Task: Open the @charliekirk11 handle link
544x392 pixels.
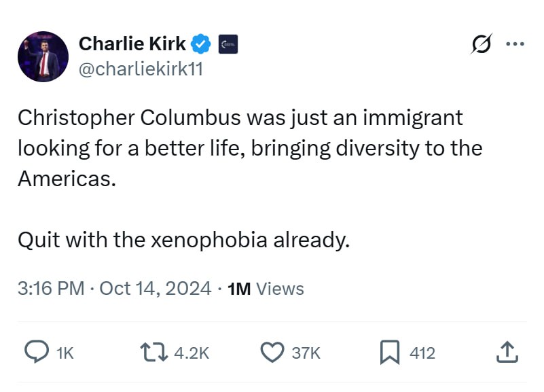Action: (141, 69)
